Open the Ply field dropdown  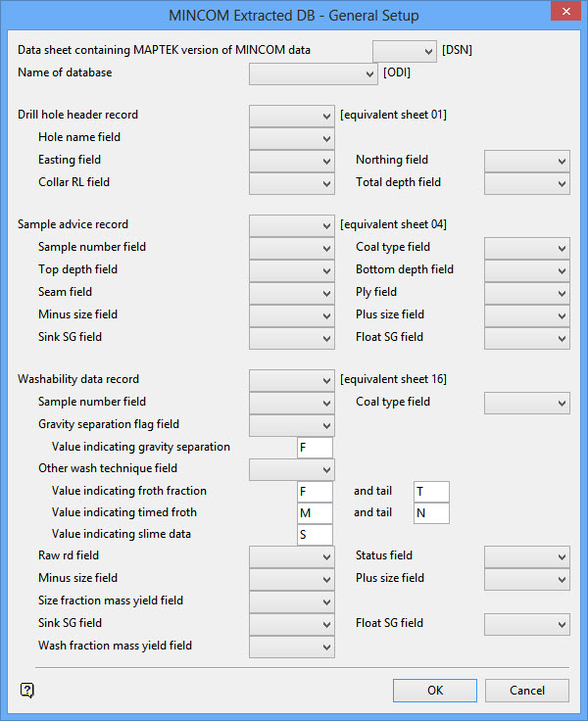click(527, 293)
